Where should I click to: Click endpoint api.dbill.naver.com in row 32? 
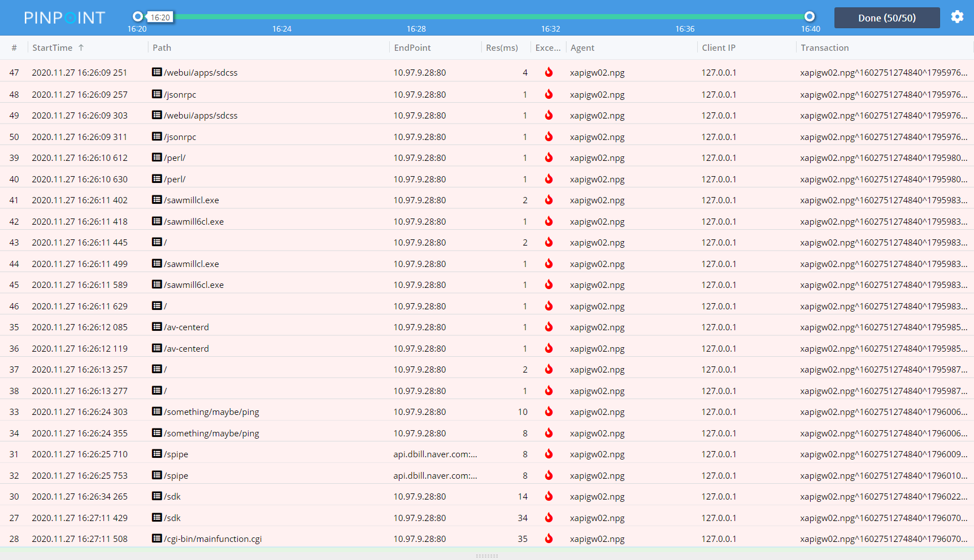[x=435, y=476]
